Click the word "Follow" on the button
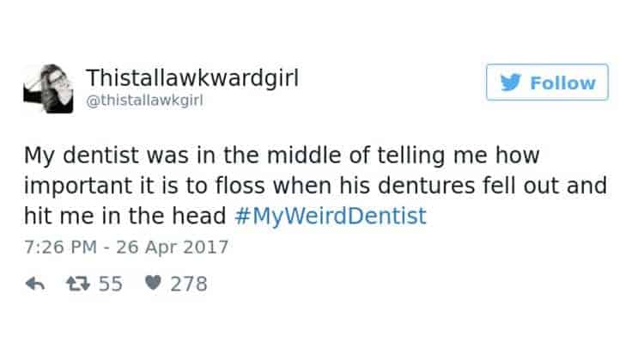Image resolution: width=644 pixels, height=361 pixels. [x=562, y=83]
